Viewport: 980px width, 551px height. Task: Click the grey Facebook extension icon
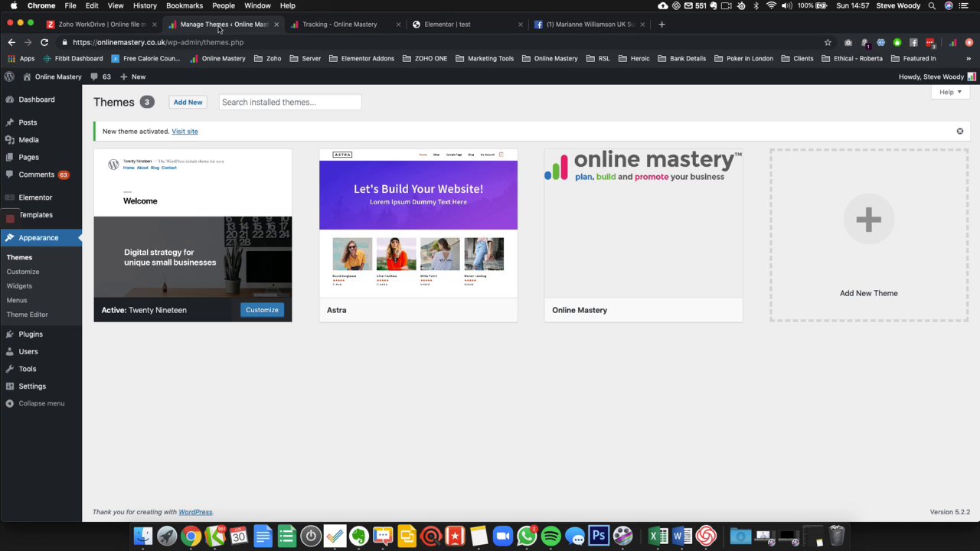pos(913,42)
